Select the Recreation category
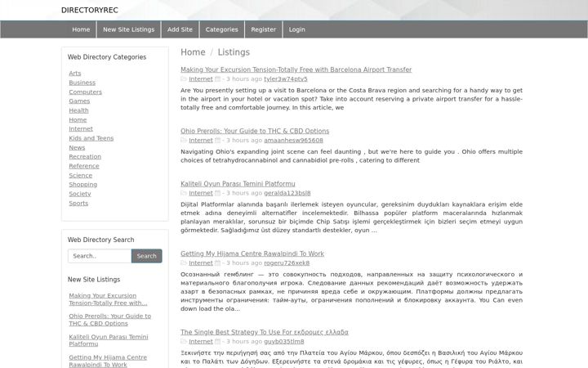 [85, 156]
